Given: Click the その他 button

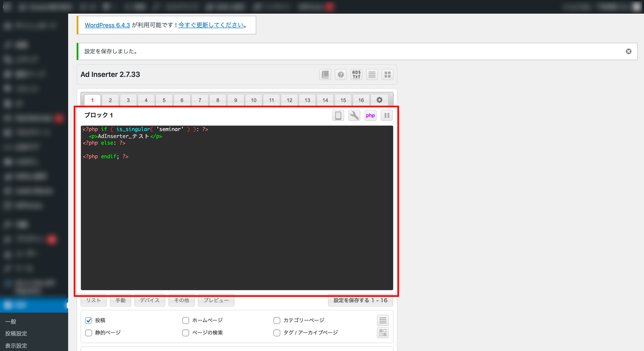Looking at the screenshot, I should pyautogui.click(x=182, y=301).
